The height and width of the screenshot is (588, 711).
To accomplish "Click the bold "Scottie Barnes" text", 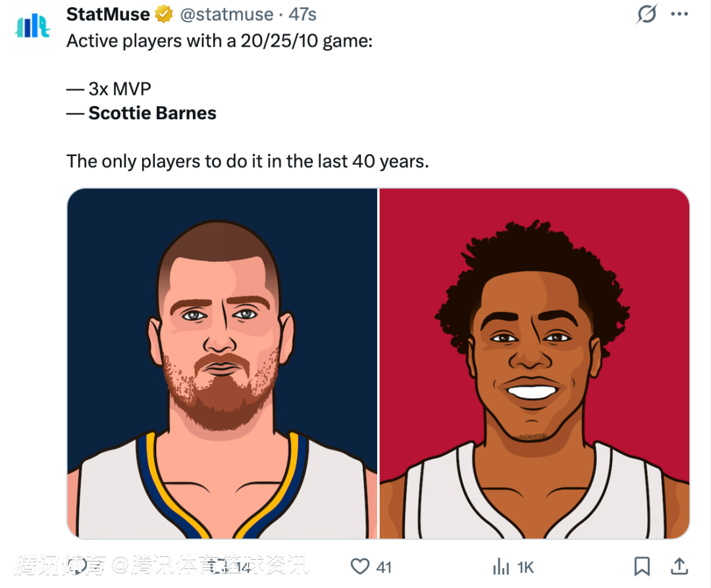I will coord(152,113).
